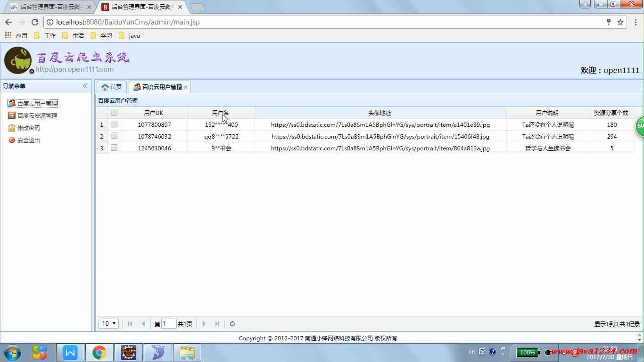
Task: Open the Windows Start menu
Action: pos(13,352)
